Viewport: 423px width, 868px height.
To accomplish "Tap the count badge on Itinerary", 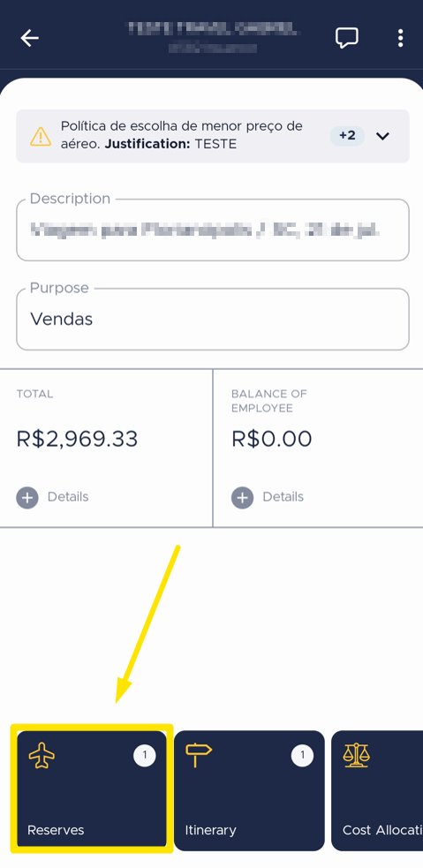I will pyautogui.click(x=302, y=755).
